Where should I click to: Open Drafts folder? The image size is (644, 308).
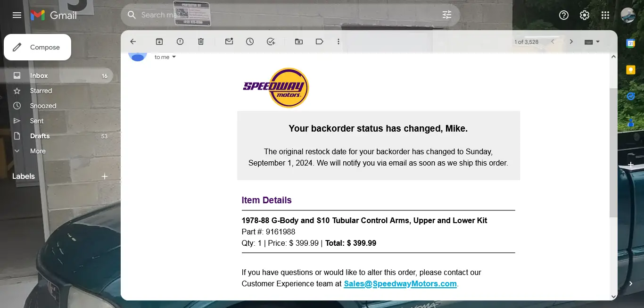[57, 136]
